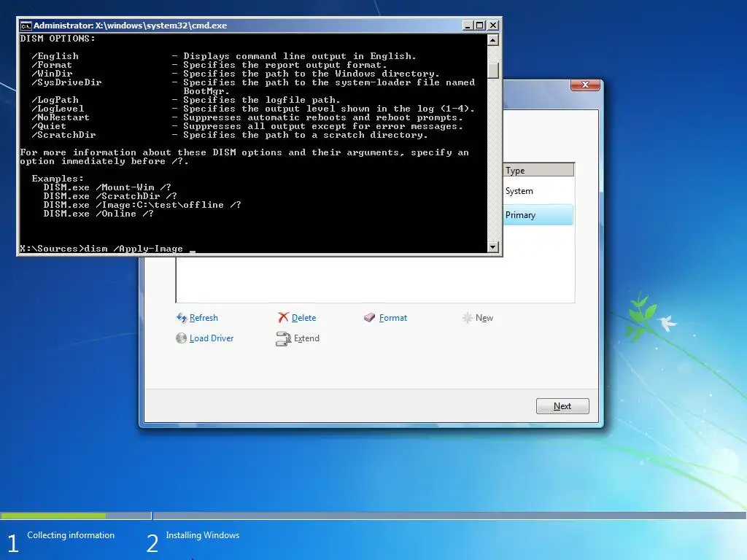
Task: Click the Format link
Action: click(393, 318)
